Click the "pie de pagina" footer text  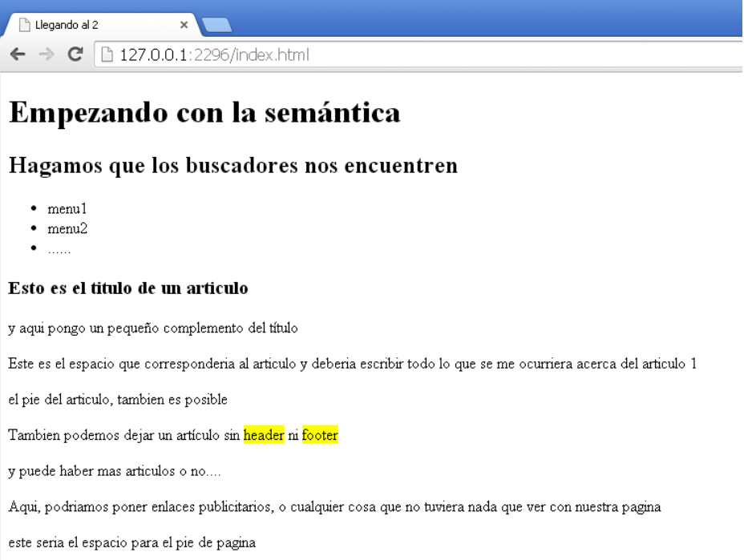[131, 543]
